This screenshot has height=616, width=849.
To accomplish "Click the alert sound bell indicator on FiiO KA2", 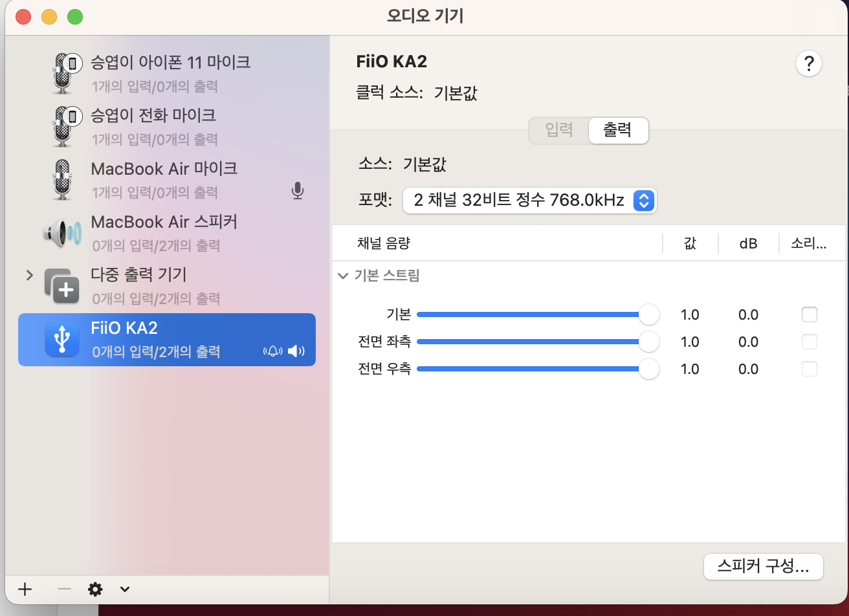I will (x=273, y=351).
